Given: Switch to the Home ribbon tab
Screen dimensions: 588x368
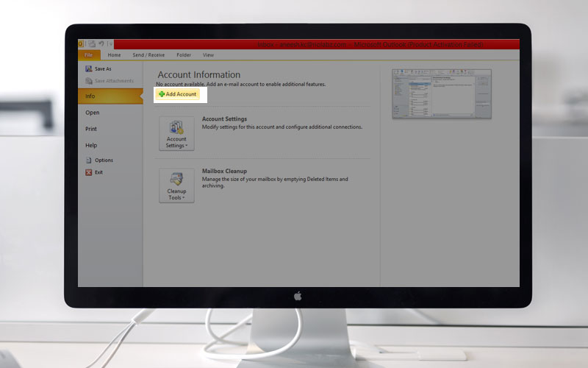Looking at the screenshot, I should tap(114, 54).
